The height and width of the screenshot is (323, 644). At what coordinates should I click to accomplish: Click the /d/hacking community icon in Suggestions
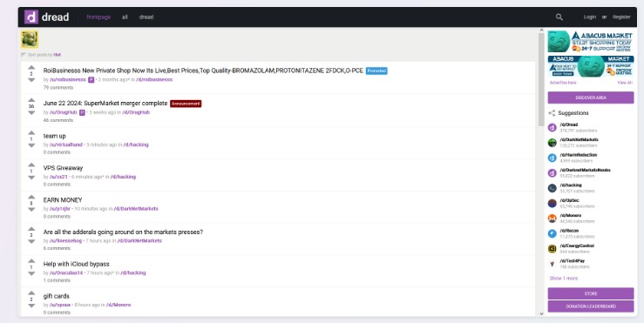552,188
